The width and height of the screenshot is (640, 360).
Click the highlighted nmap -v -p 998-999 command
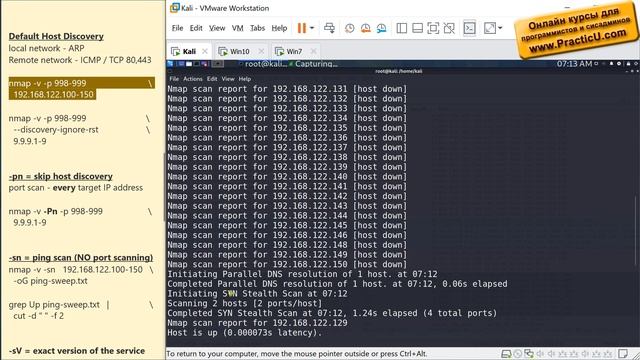47,83
